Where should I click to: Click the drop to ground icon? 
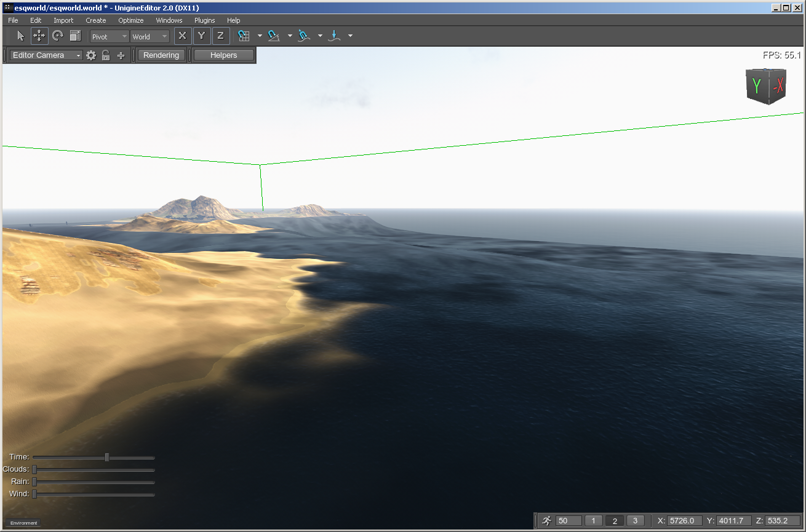334,36
